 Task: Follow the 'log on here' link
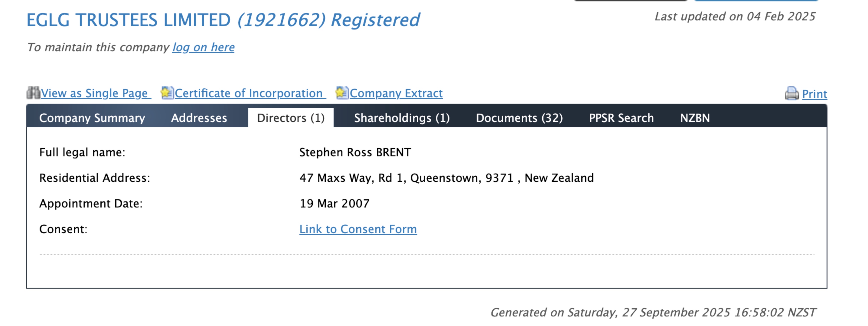coord(203,48)
